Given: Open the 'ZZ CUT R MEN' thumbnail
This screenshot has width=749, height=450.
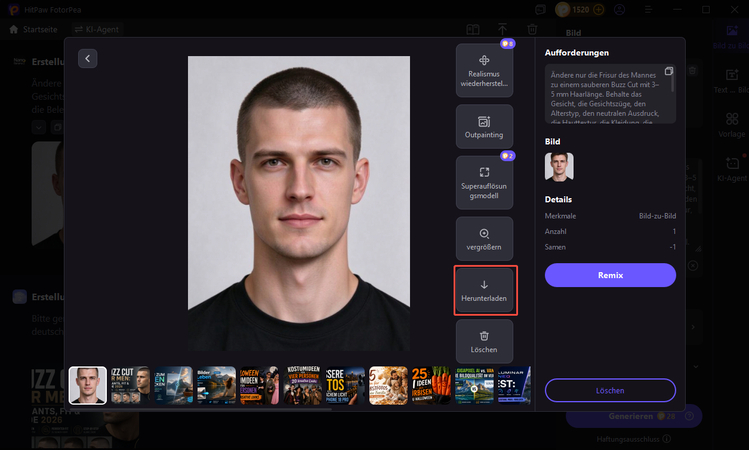Looking at the screenshot, I should coord(130,385).
